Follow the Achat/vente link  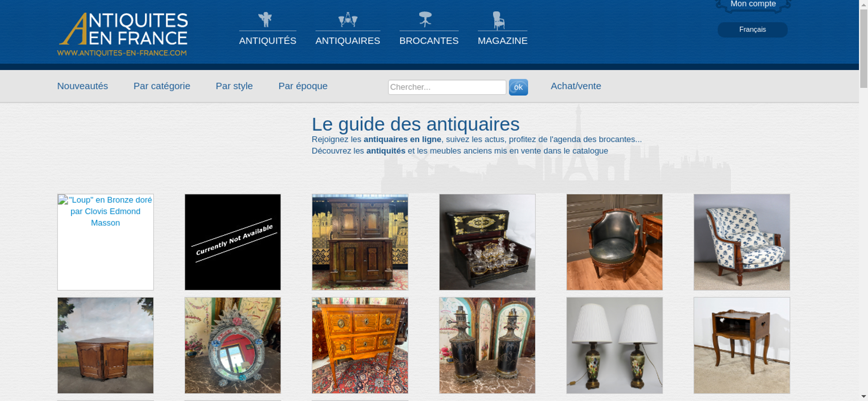point(576,86)
